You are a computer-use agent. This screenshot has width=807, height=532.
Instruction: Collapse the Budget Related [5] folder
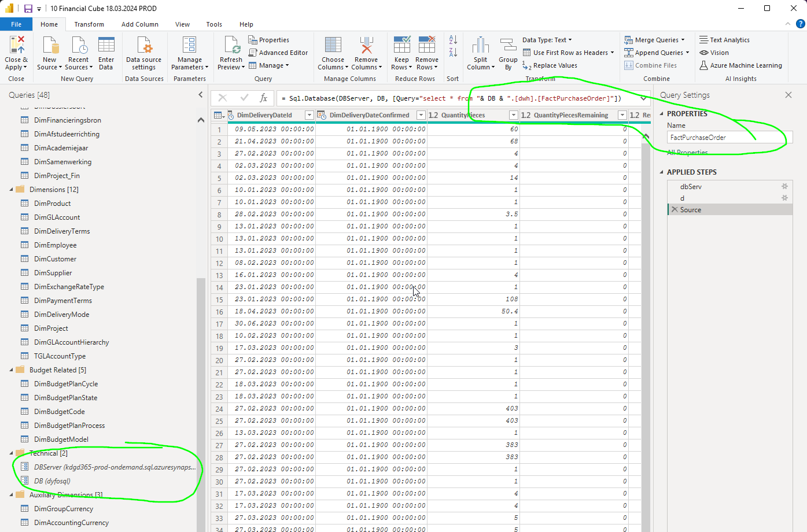coord(11,370)
